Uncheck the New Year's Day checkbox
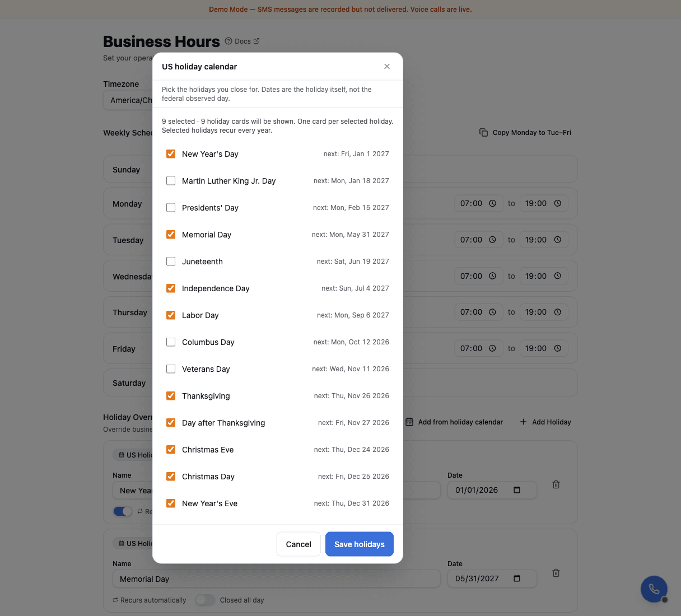Viewport: 681px width, 616px height. pos(171,154)
